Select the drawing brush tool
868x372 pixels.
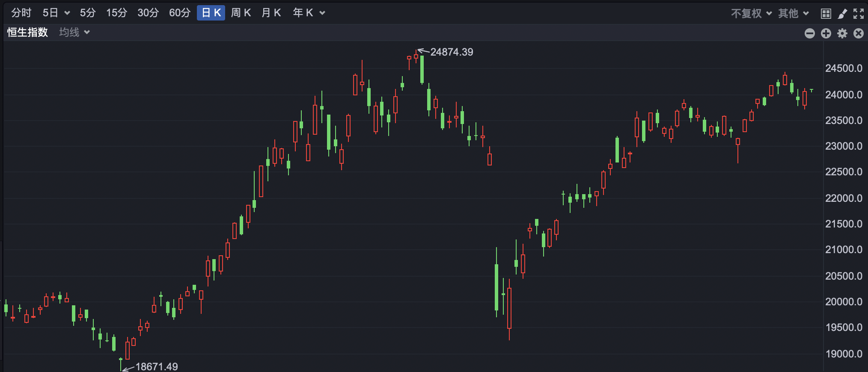842,14
